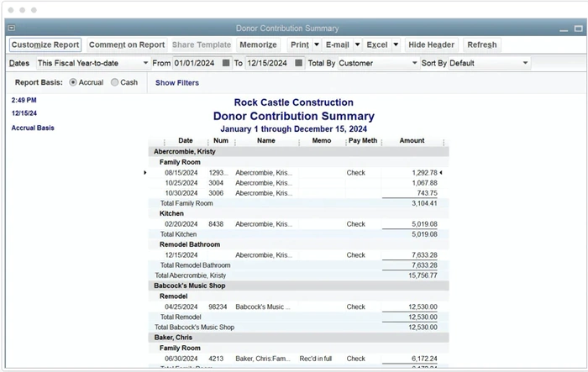The image size is (588, 372).
Task: Click the Pay Meth column header
Action: pos(363,140)
